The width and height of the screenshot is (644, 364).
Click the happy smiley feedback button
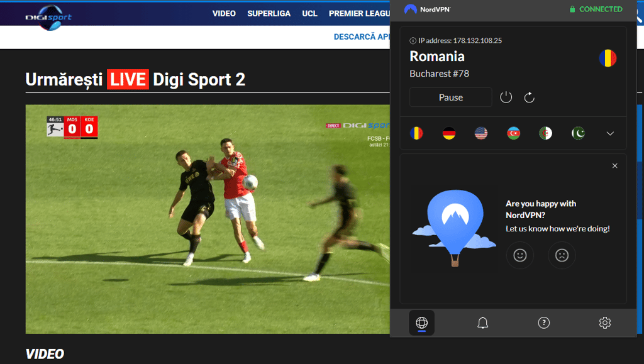coord(519,255)
